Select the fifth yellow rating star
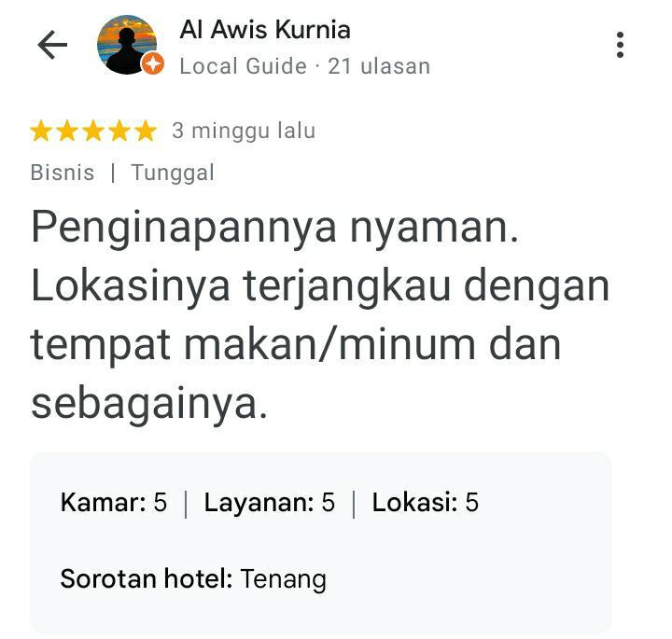 pos(146,131)
